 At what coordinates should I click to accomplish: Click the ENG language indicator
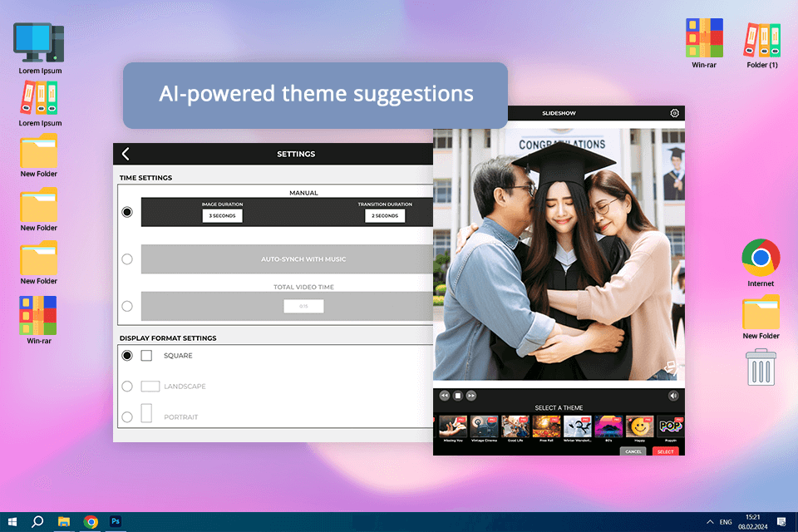pos(726,522)
